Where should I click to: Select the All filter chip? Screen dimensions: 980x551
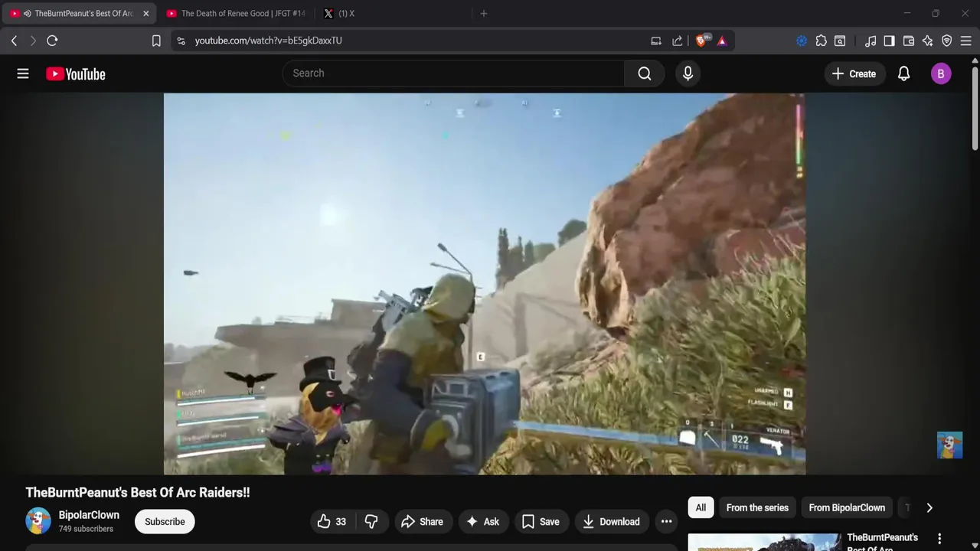pyautogui.click(x=701, y=507)
